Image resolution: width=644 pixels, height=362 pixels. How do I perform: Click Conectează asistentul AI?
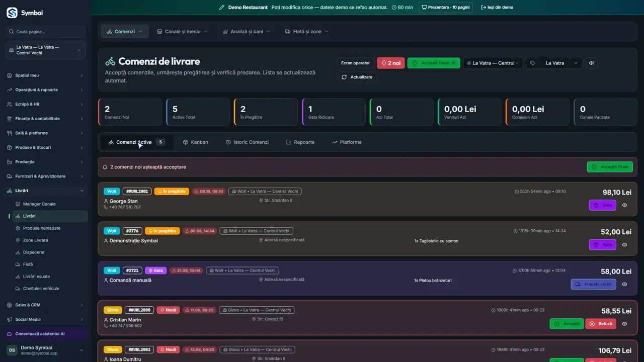tap(45, 334)
